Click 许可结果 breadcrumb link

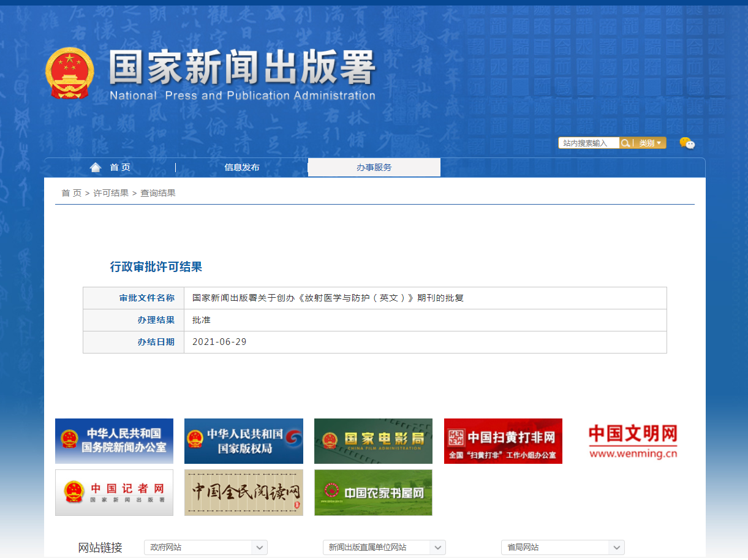[x=111, y=193]
